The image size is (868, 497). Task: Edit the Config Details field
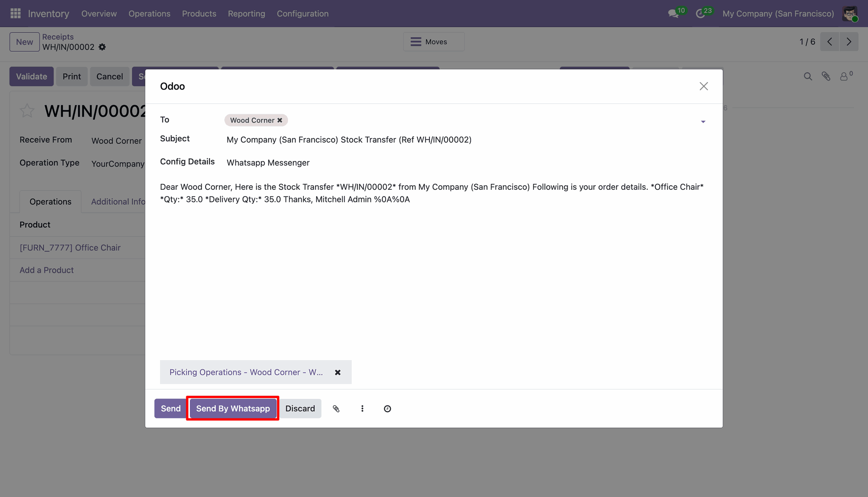(x=466, y=163)
